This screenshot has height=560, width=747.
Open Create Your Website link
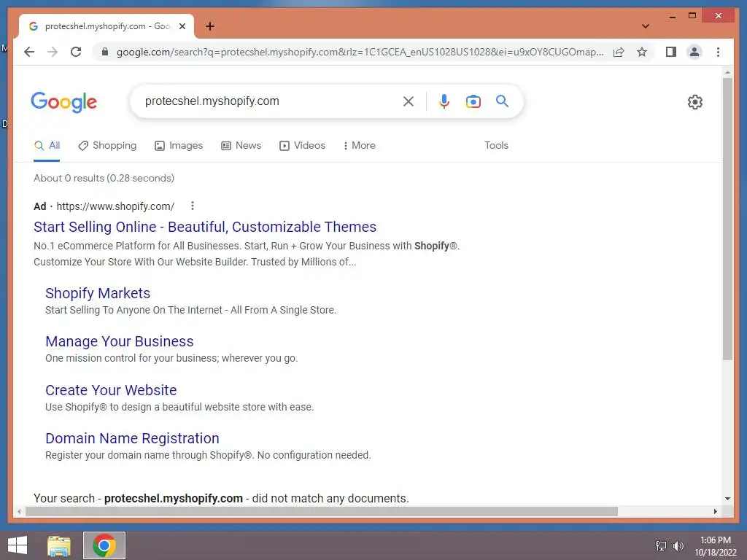[111, 390]
